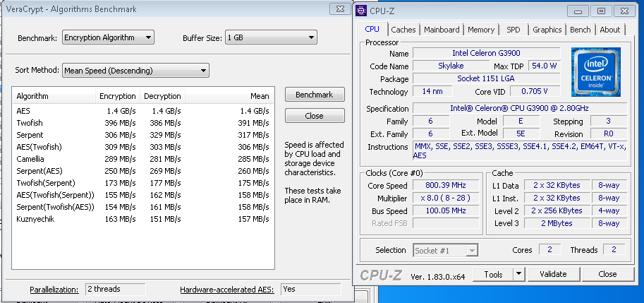
Task: Click the empty Rated FSB field
Action: pyautogui.click(x=446, y=224)
